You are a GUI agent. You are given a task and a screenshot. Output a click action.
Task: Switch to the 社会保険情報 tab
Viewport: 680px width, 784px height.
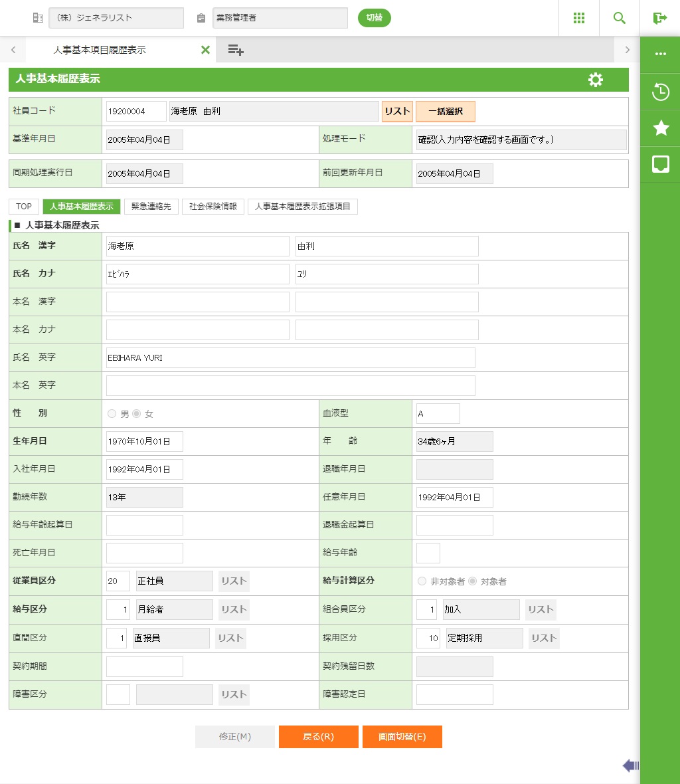point(212,207)
